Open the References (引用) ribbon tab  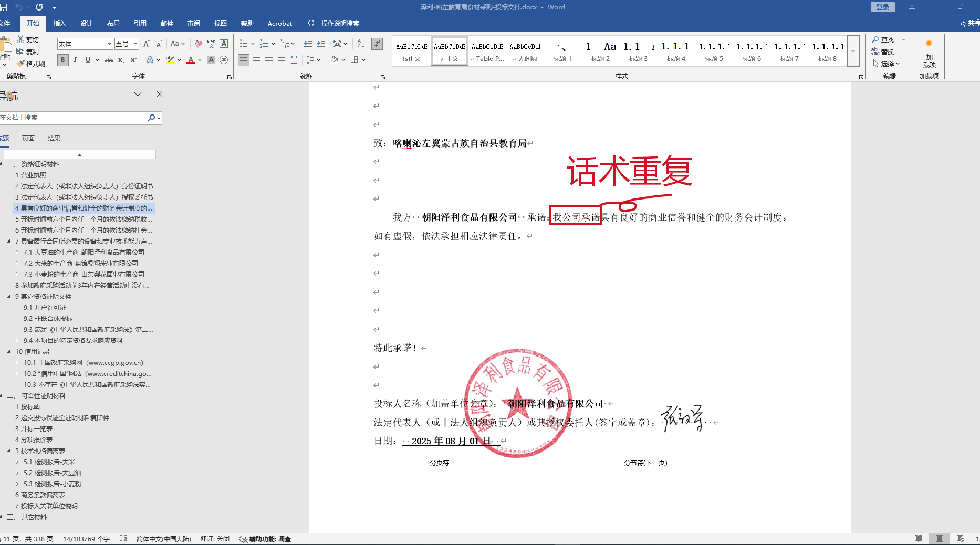(x=140, y=24)
